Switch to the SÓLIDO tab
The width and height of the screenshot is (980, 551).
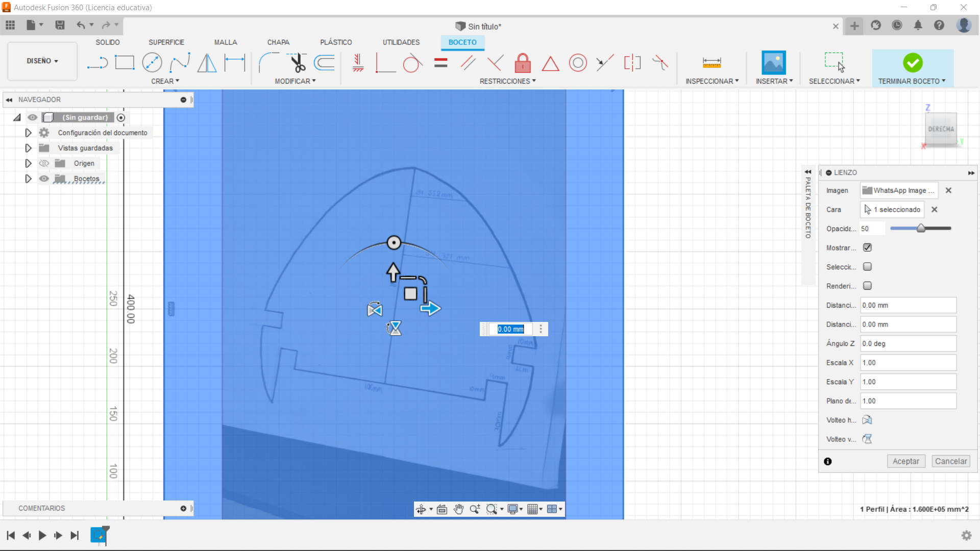[x=108, y=42]
